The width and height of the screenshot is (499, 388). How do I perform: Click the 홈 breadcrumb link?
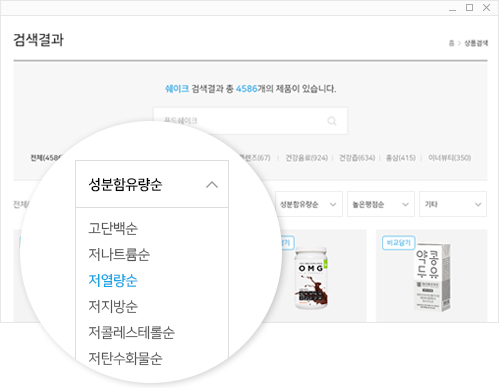(452, 43)
